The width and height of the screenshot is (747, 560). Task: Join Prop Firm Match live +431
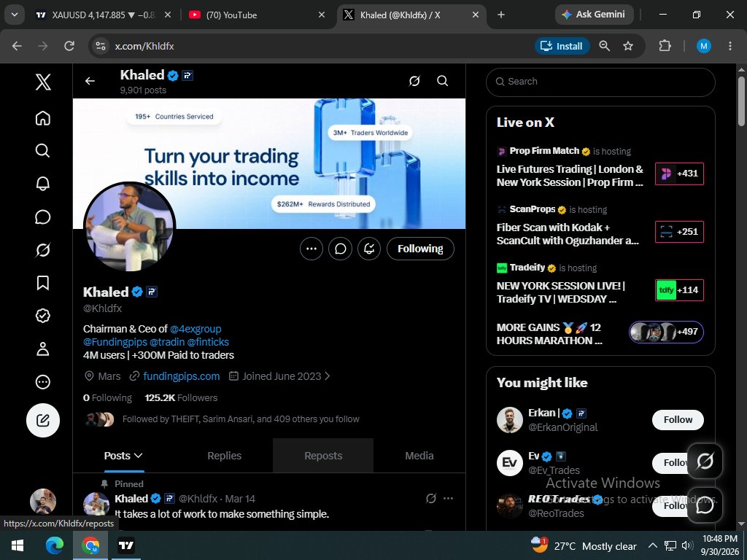(679, 174)
